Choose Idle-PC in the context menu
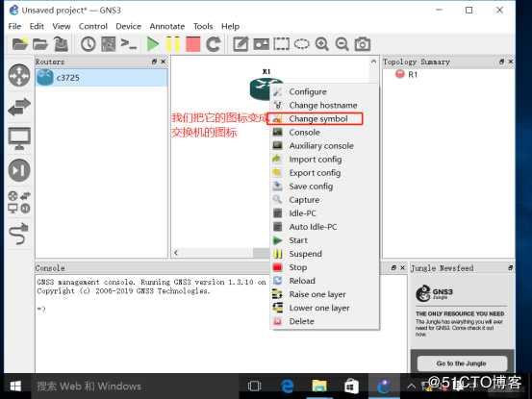This screenshot has height=399, width=532. [x=325, y=213]
